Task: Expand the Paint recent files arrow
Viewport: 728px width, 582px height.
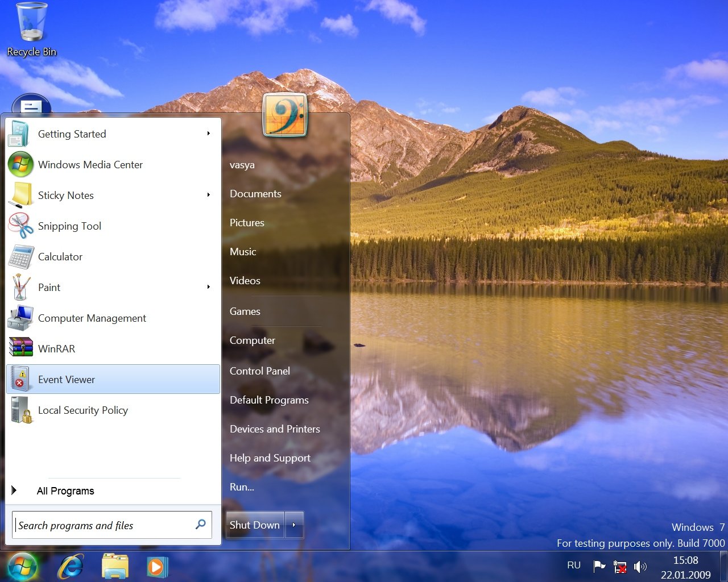Action: coord(209,287)
